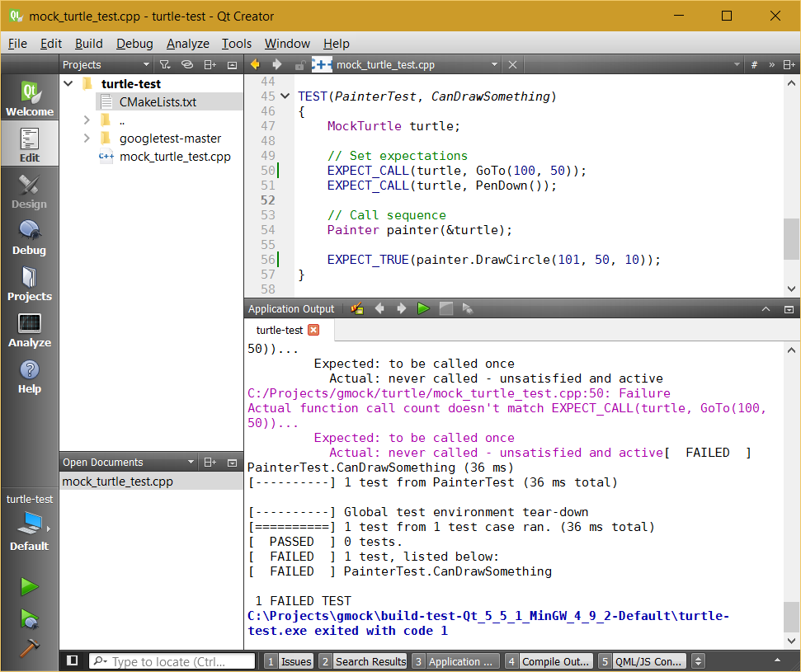Toggle the Application Output pane button
This screenshot has height=672, width=801.
455,661
